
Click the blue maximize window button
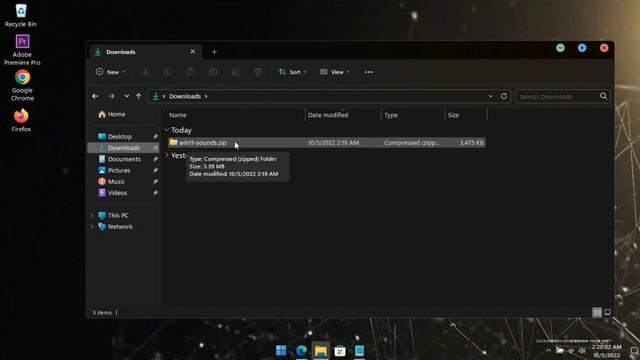coord(582,48)
